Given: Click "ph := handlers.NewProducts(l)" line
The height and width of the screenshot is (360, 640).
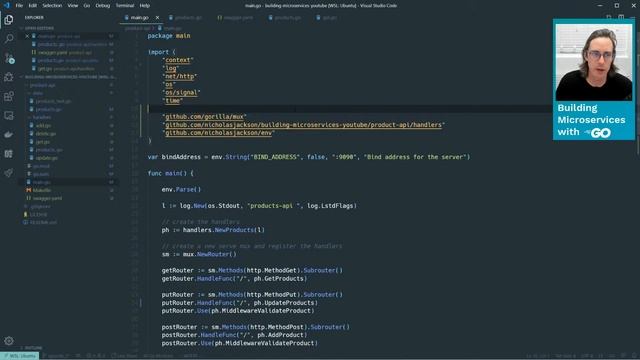Looking at the screenshot, I should tap(213, 230).
